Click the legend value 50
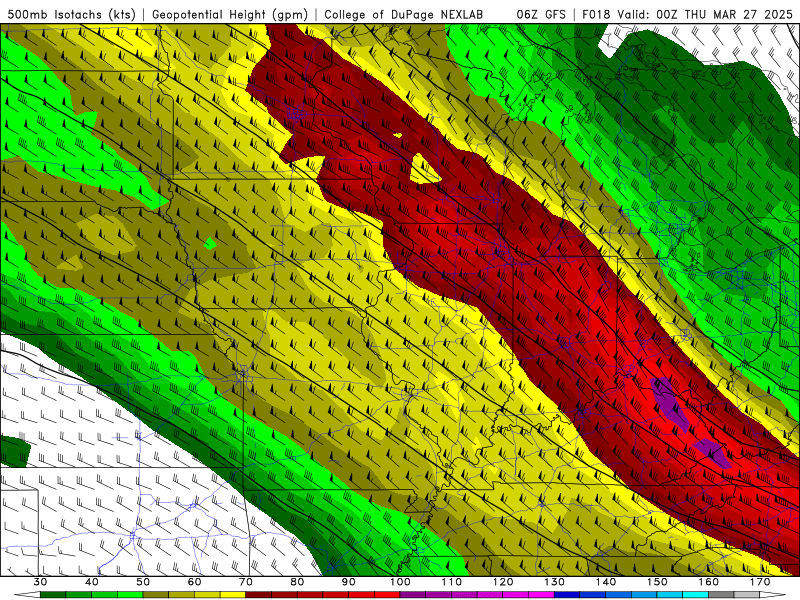The width and height of the screenshot is (800, 600). pyautogui.click(x=143, y=582)
